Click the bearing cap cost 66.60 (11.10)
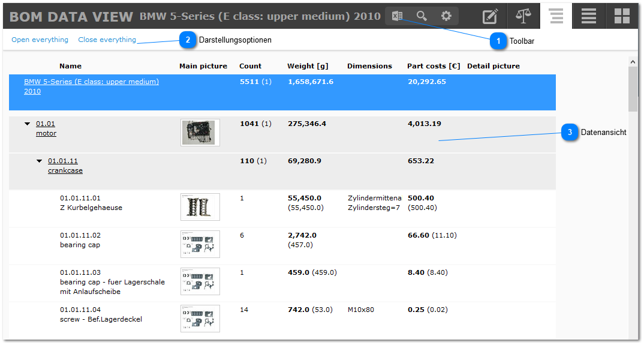This screenshot has width=644, height=345. (x=432, y=235)
